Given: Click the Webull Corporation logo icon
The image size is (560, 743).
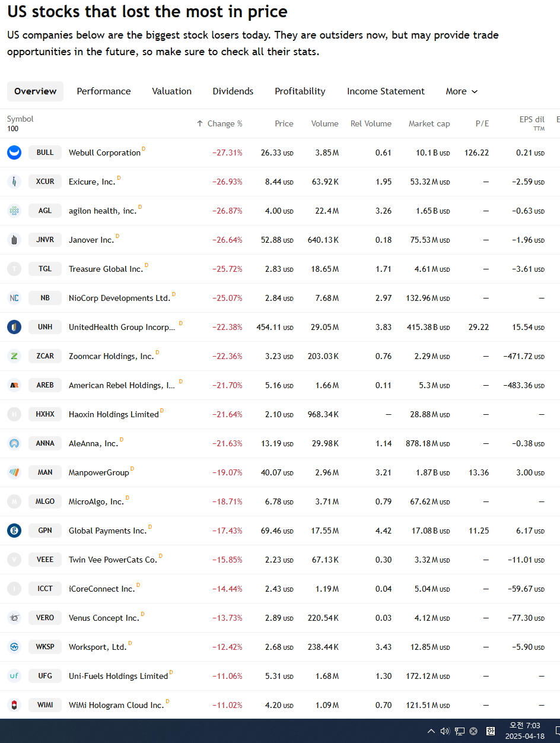Looking at the screenshot, I should (x=14, y=153).
